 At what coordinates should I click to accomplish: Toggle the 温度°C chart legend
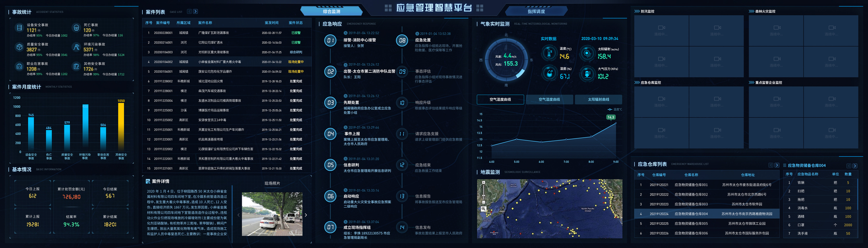(615, 110)
